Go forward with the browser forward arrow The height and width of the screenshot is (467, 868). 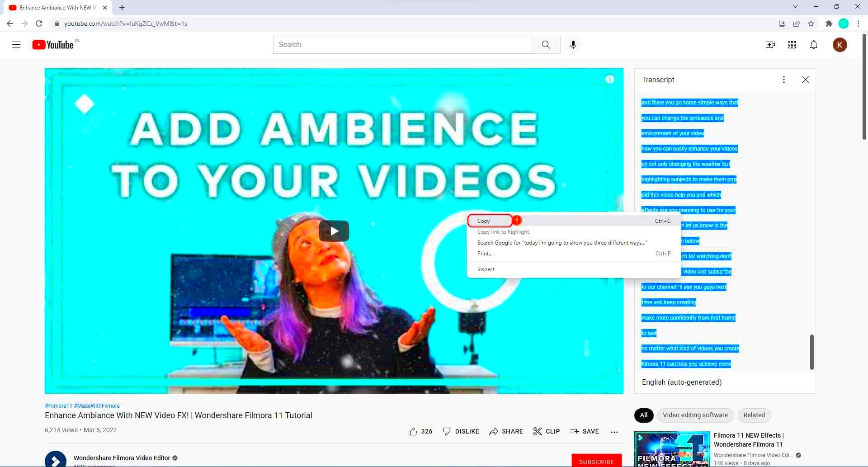(24, 24)
